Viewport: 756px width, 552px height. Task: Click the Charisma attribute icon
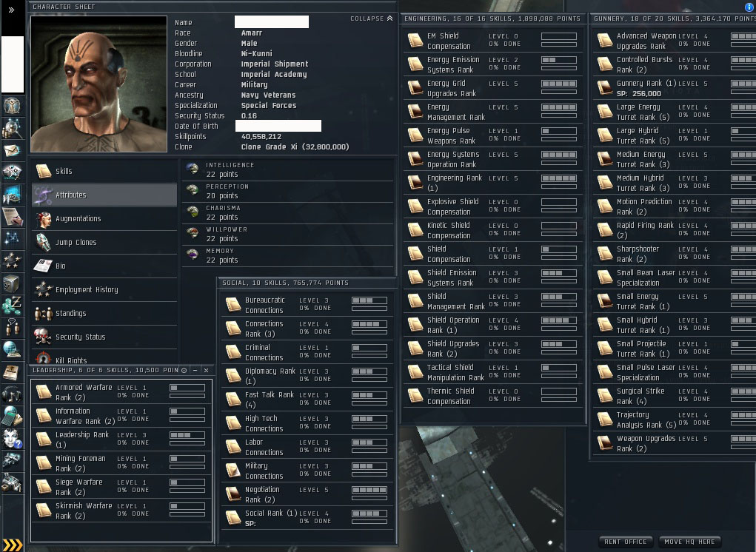(x=193, y=212)
